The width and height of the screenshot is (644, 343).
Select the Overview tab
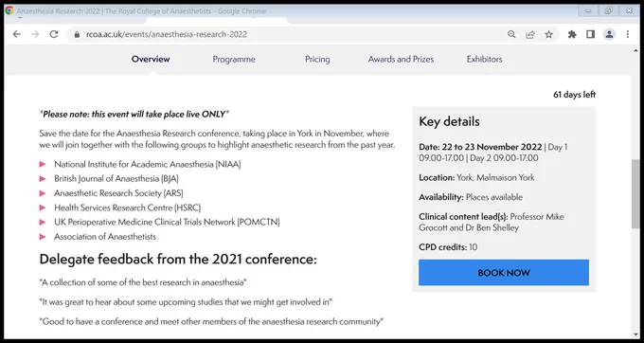[x=151, y=59]
